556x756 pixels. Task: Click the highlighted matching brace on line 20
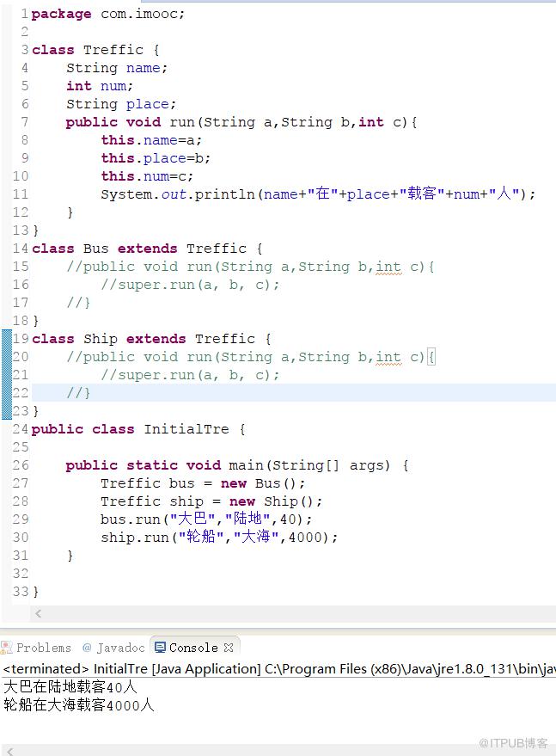pos(431,357)
